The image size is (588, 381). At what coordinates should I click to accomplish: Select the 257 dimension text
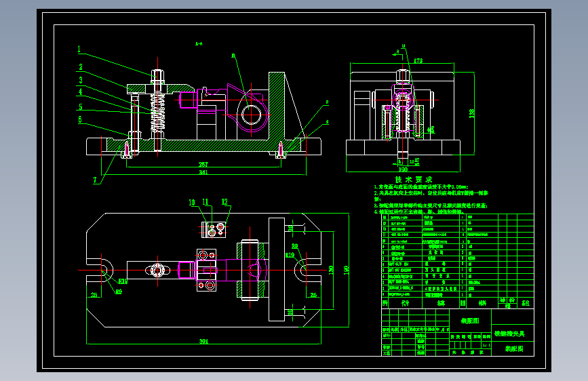203,164
